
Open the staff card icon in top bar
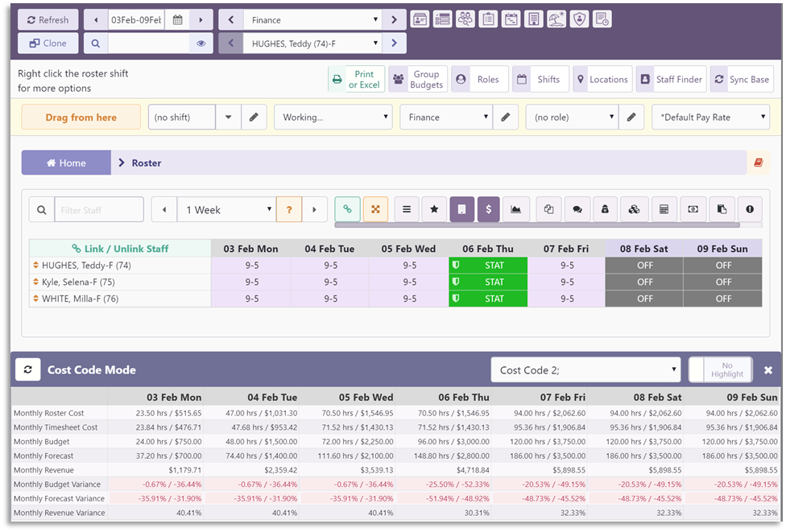click(x=420, y=19)
